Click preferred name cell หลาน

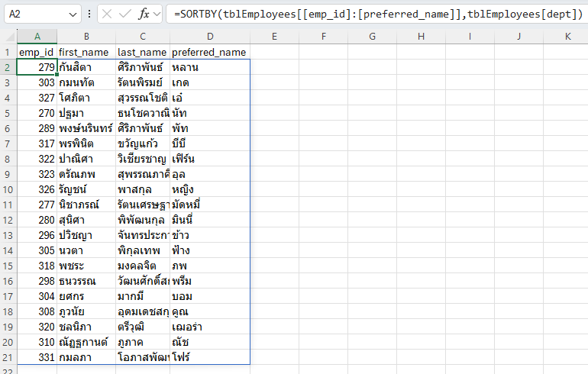(x=210, y=67)
